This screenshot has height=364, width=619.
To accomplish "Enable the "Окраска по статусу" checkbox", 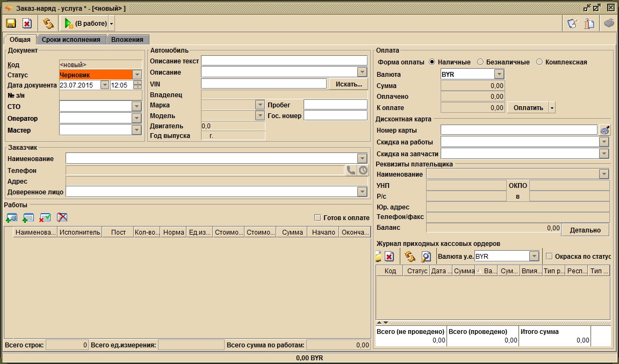I will 549,256.
